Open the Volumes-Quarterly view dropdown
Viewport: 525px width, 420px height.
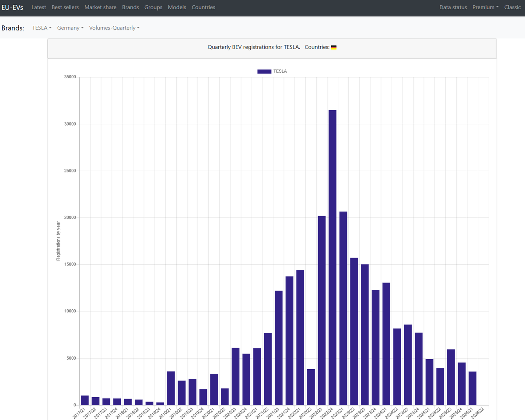(114, 28)
